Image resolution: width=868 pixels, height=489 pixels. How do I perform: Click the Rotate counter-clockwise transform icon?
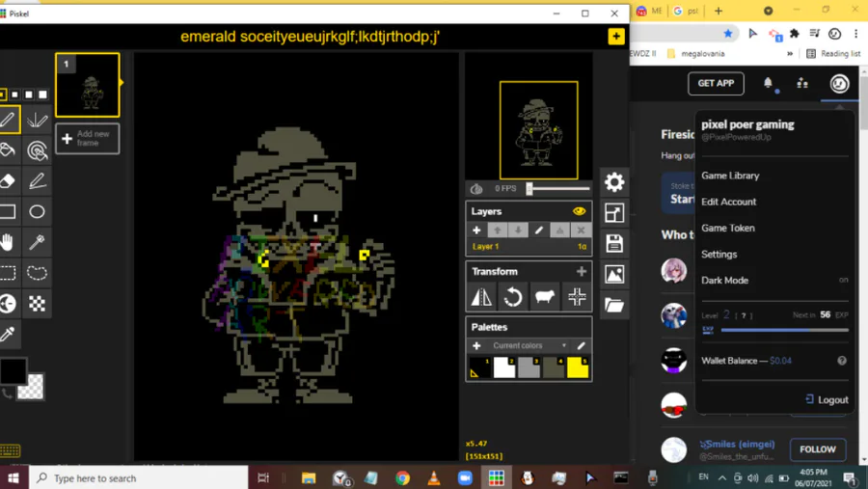click(x=513, y=297)
